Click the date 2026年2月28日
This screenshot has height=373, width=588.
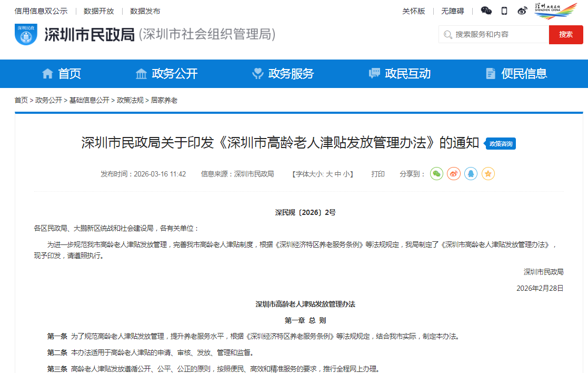[540, 288]
